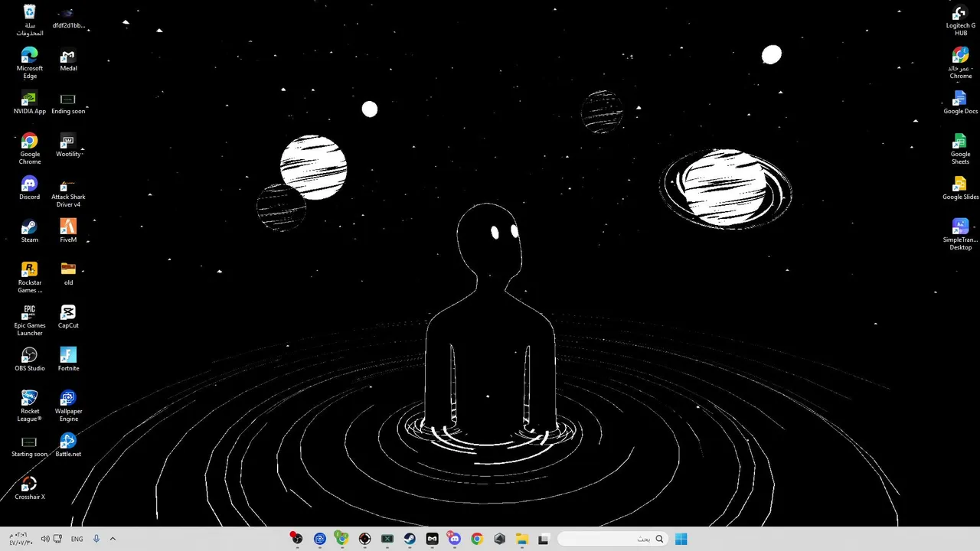Screen dimensions: 980x551
Task: Click the taskbar search box
Action: point(612,539)
